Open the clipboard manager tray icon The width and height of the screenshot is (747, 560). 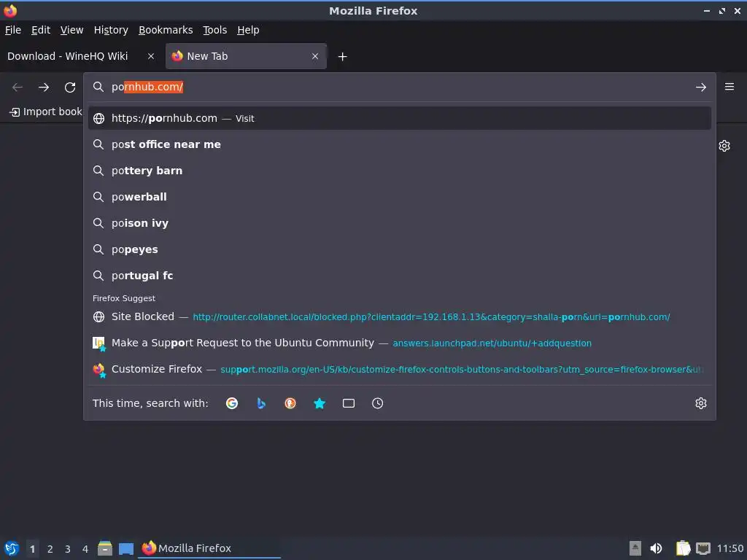(x=683, y=548)
